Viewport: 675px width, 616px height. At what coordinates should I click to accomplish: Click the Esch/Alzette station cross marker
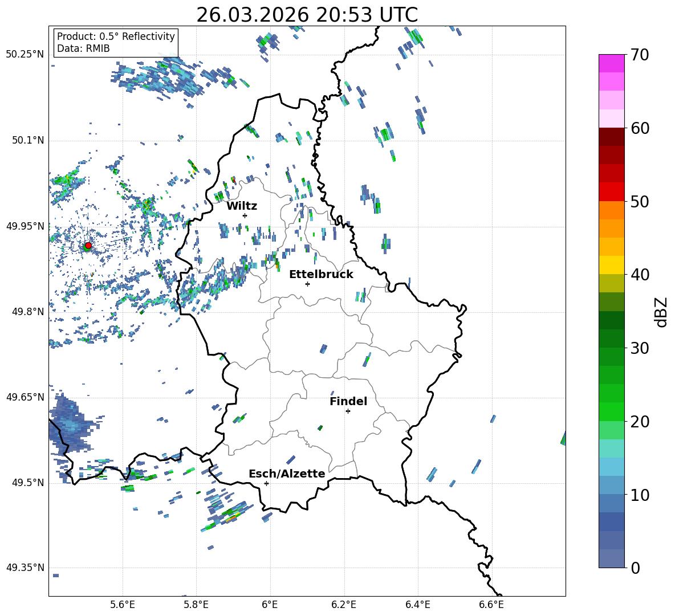point(266,483)
